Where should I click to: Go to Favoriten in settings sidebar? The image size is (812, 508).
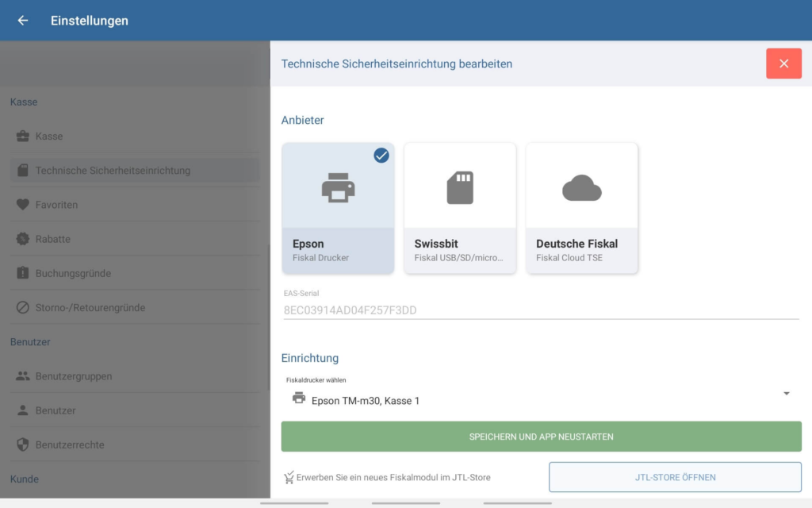tap(56, 205)
